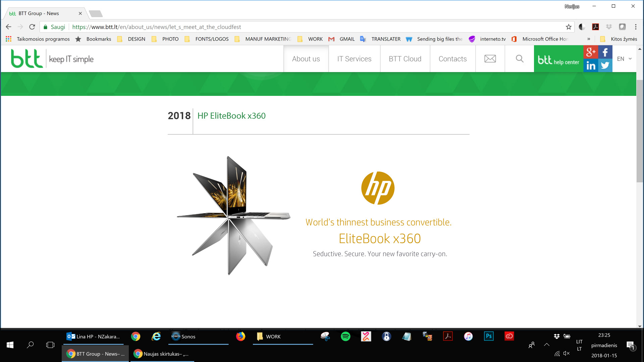This screenshot has width=644, height=362.
Task: Open the TRANSLATER bookmark
Action: (380, 39)
